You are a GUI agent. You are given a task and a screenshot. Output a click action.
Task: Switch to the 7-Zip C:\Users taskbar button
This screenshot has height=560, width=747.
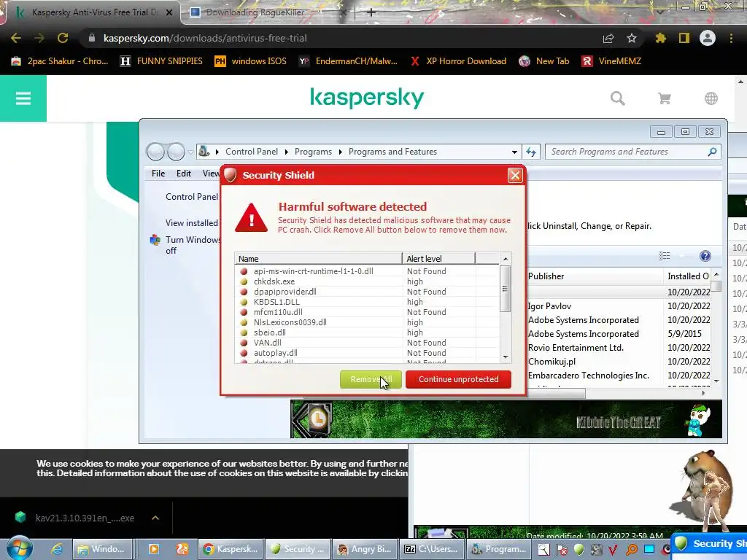click(x=432, y=549)
